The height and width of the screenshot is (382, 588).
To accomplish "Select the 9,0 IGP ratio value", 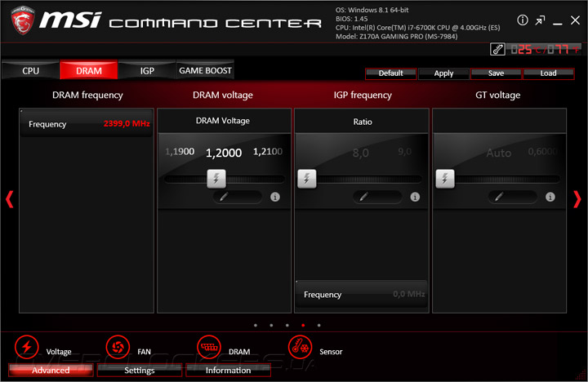I will (x=404, y=152).
